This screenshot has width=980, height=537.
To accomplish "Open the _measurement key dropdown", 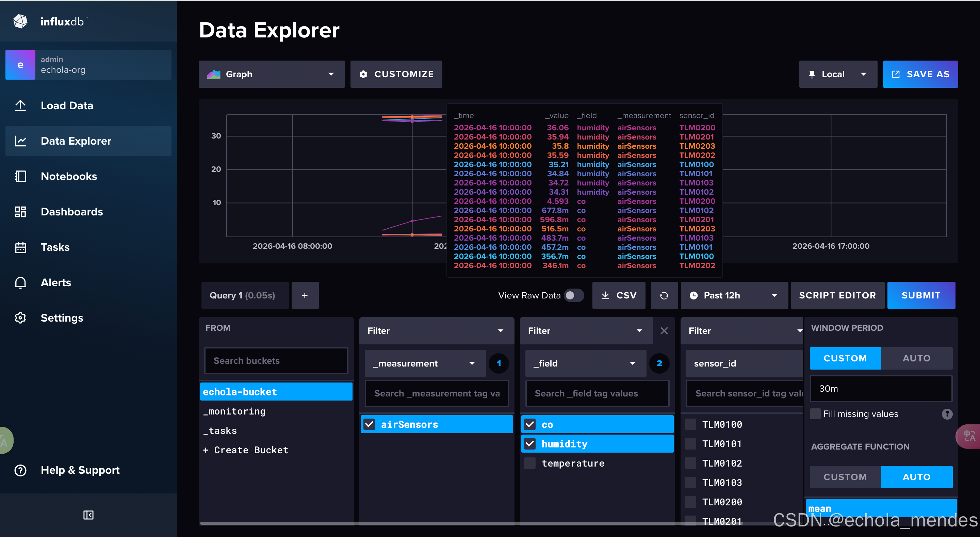I will point(425,363).
